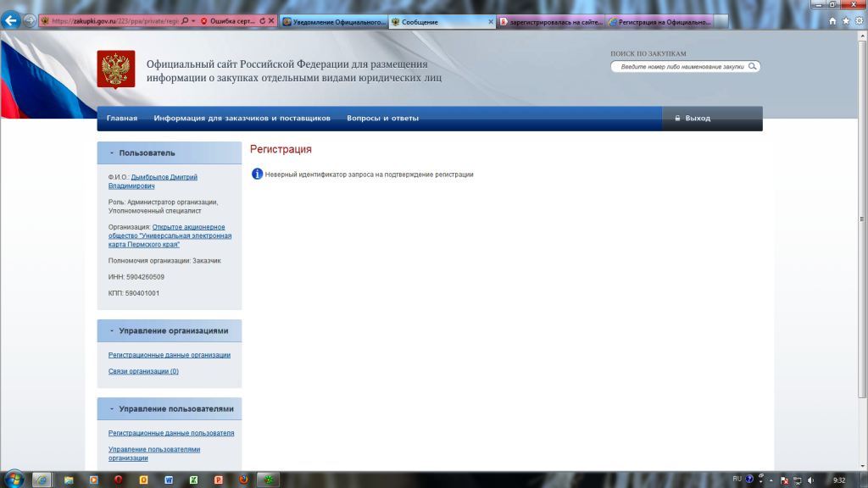Viewport: 868px width, 488px height.
Task: Open Firefox from the taskbar
Action: (x=243, y=480)
